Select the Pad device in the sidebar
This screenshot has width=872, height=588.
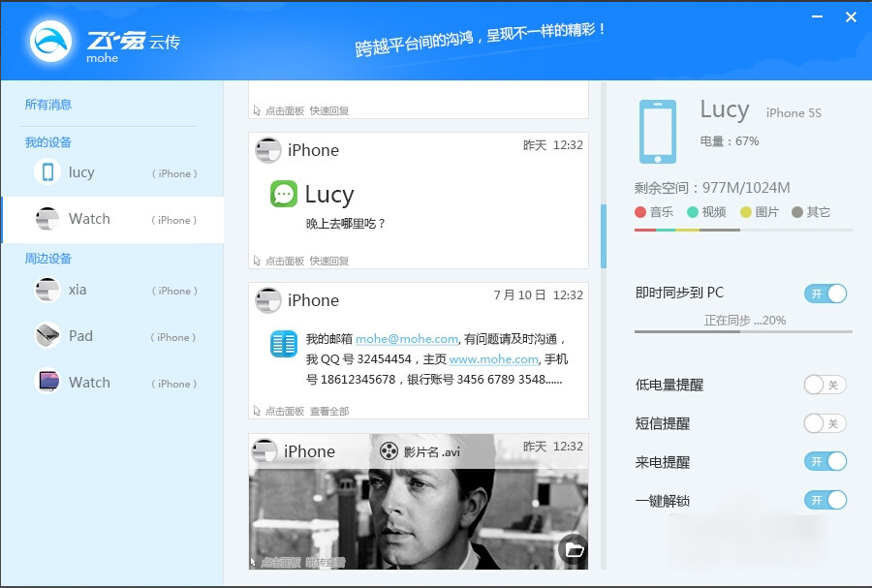click(x=82, y=336)
